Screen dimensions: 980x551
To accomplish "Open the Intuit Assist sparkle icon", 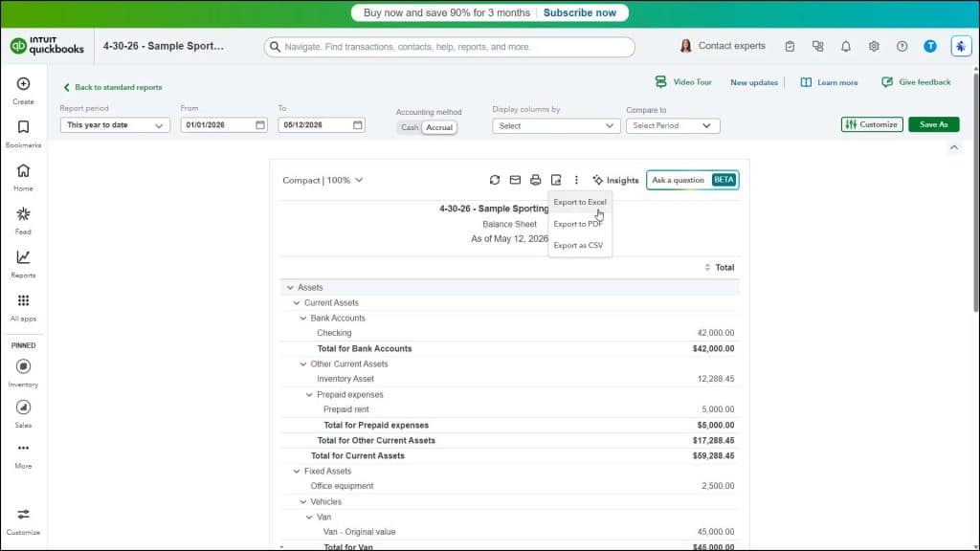I will coord(961,46).
